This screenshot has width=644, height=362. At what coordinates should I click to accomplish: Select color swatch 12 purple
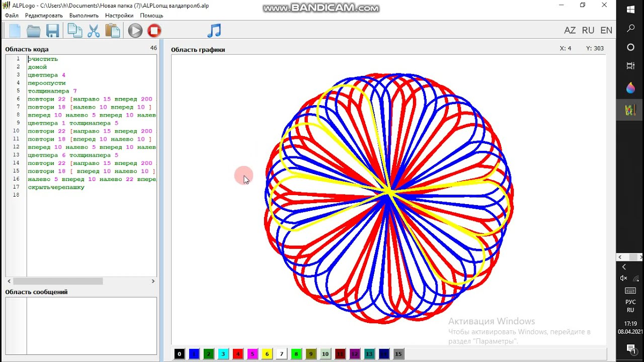(355, 354)
